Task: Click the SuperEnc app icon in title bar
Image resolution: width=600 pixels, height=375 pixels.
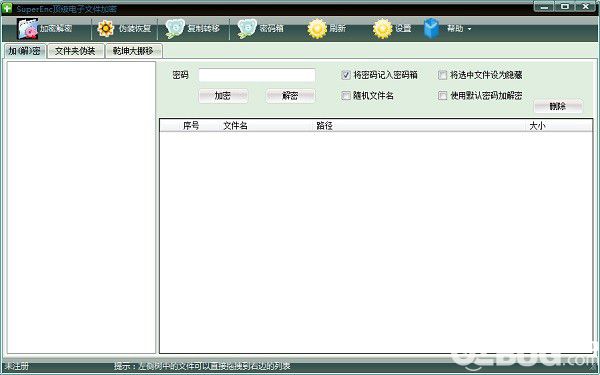Action: [7, 8]
